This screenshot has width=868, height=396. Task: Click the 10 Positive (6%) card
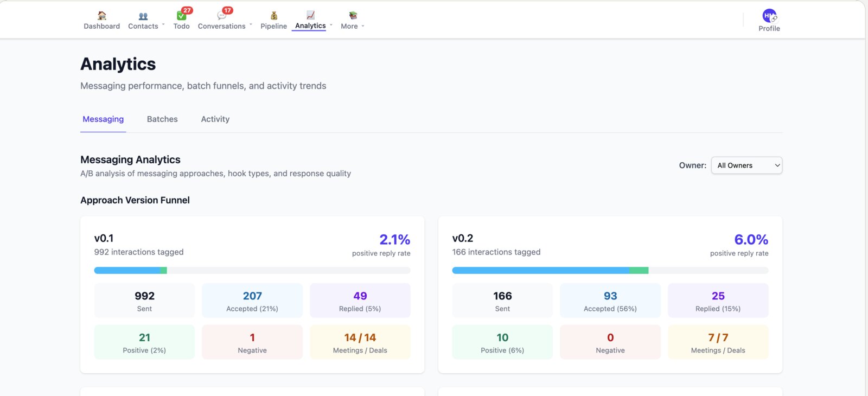coord(502,342)
